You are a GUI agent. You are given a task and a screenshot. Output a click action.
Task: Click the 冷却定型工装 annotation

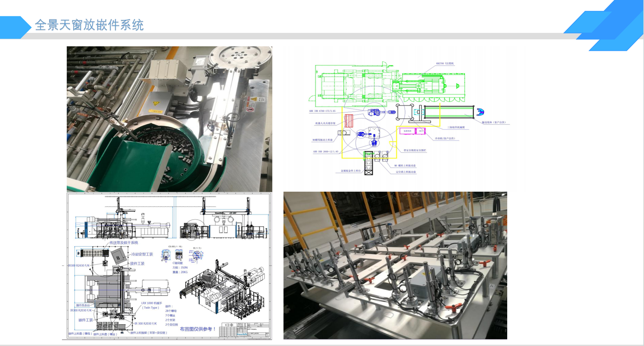(142, 254)
